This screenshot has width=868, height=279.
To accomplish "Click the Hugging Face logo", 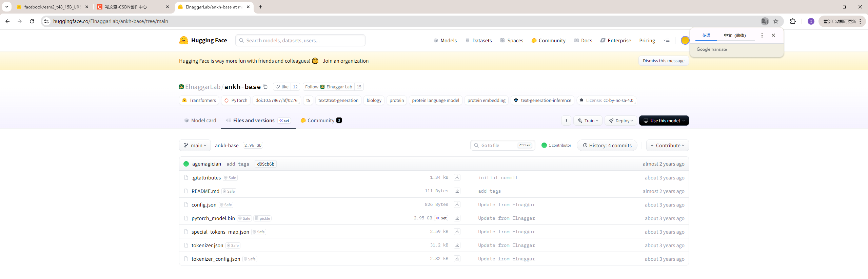I will click(x=203, y=40).
